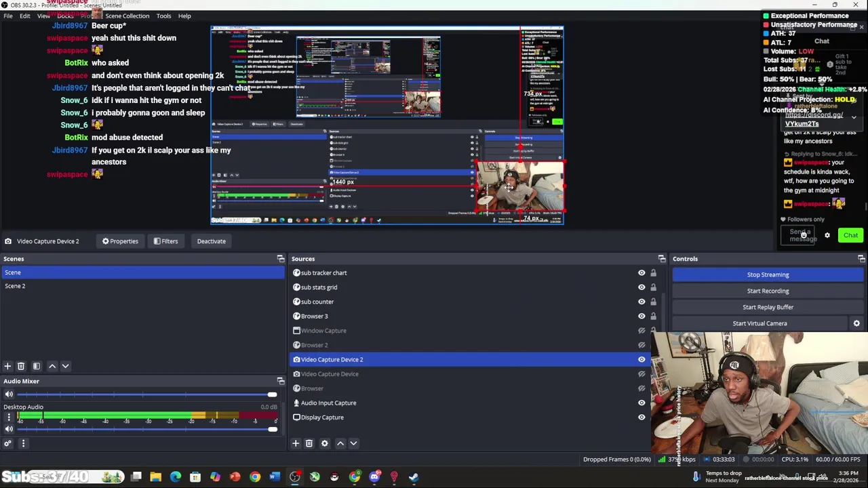The image size is (868, 488).
Task: Open Audio Mixer three-dot menu
Action: click(23, 443)
